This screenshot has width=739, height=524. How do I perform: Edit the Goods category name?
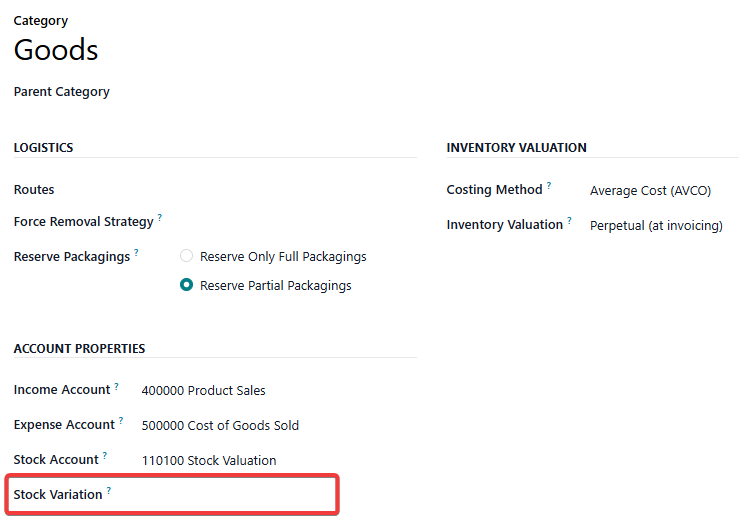pos(56,50)
